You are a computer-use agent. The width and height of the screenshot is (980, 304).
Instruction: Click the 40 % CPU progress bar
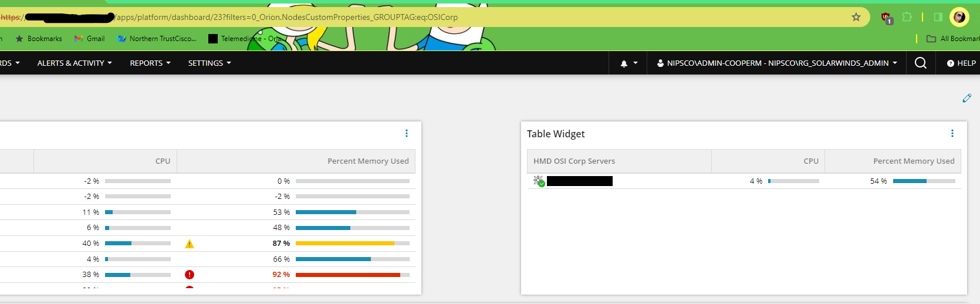[x=138, y=243]
